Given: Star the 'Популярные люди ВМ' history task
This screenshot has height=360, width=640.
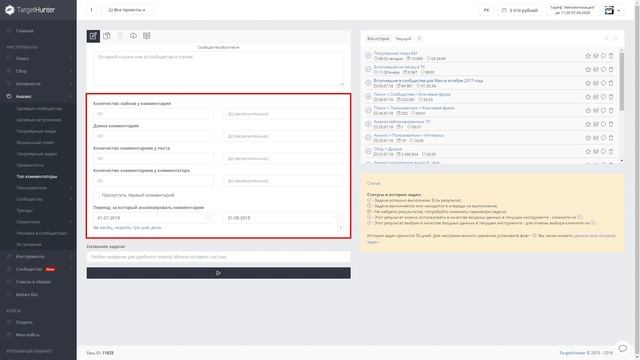Looking at the screenshot, I should [x=588, y=56].
